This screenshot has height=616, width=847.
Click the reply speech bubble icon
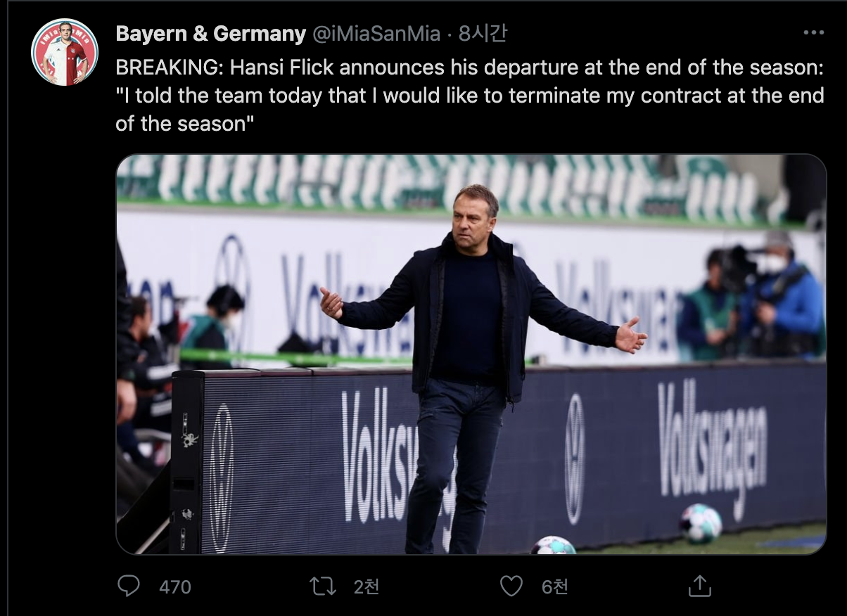(128, 586)
